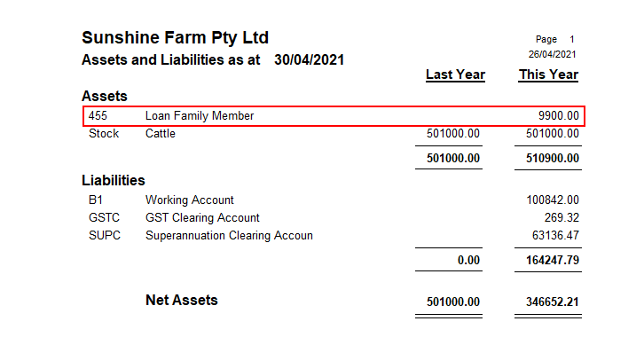Click Net Assets this year 346652.21

[x=553, y=302]
